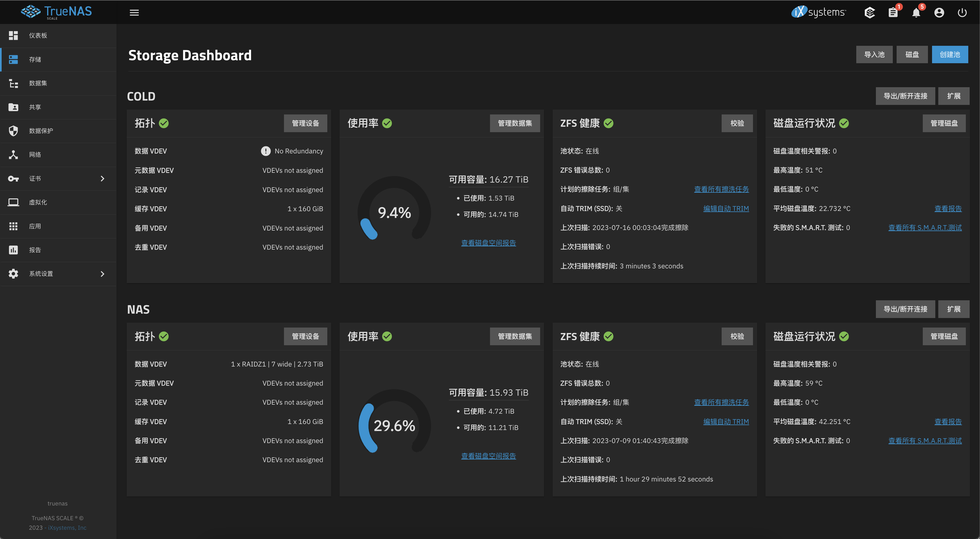Click the data protection shield icon
980x539 pixels.
tap(13, 131)
